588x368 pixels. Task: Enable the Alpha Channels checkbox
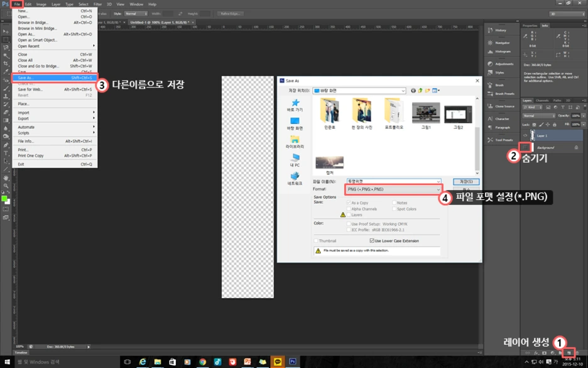(349, 209)
